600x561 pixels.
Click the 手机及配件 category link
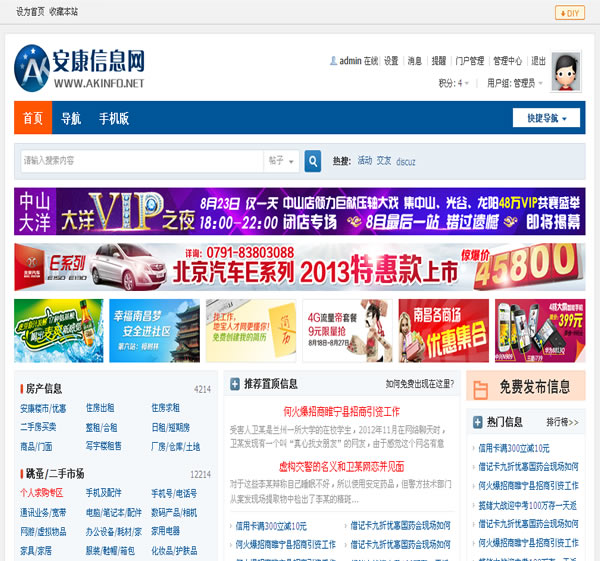(104, 493)
